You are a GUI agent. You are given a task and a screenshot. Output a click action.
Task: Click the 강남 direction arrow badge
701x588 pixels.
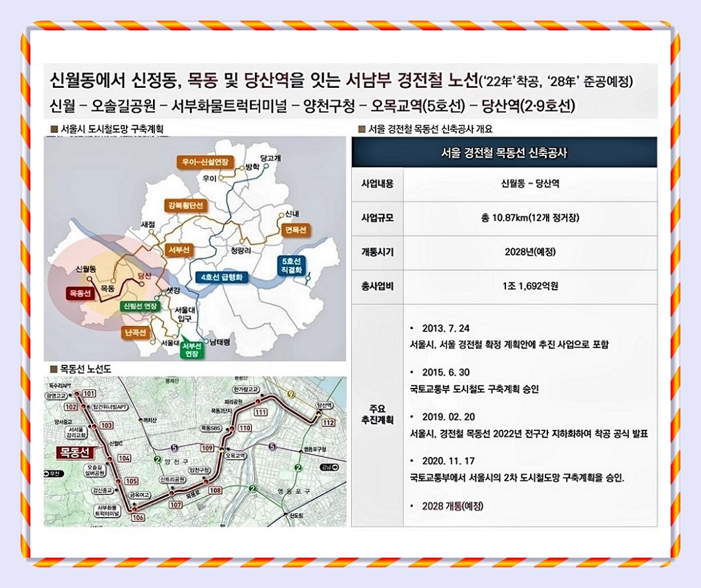coord(329,467)
